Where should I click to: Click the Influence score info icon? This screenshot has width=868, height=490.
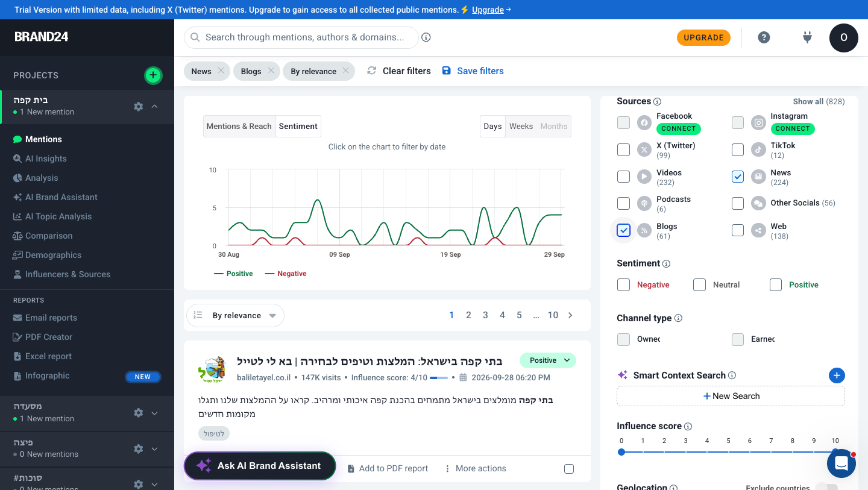[688, 426]
